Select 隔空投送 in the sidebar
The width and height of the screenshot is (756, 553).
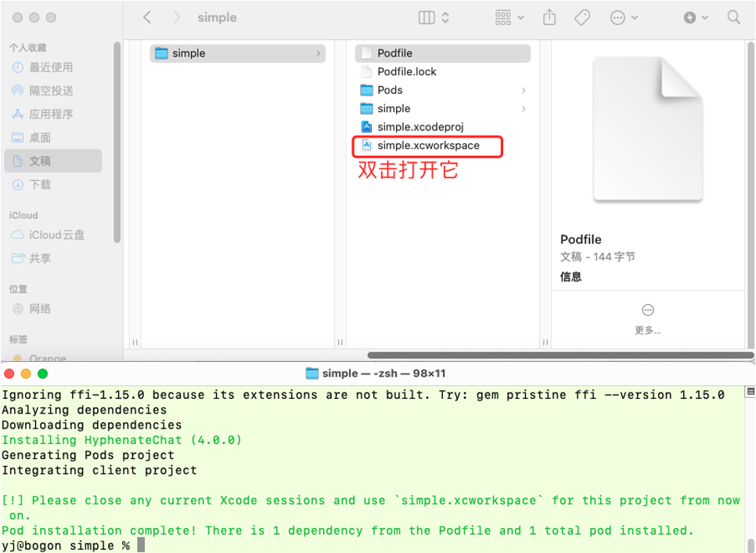pyautogui.click(x=51, y=91)
